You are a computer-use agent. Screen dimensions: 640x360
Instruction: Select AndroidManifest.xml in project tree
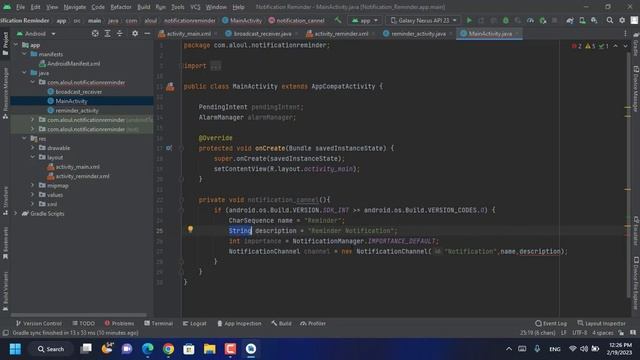click(x=73, y=64)
